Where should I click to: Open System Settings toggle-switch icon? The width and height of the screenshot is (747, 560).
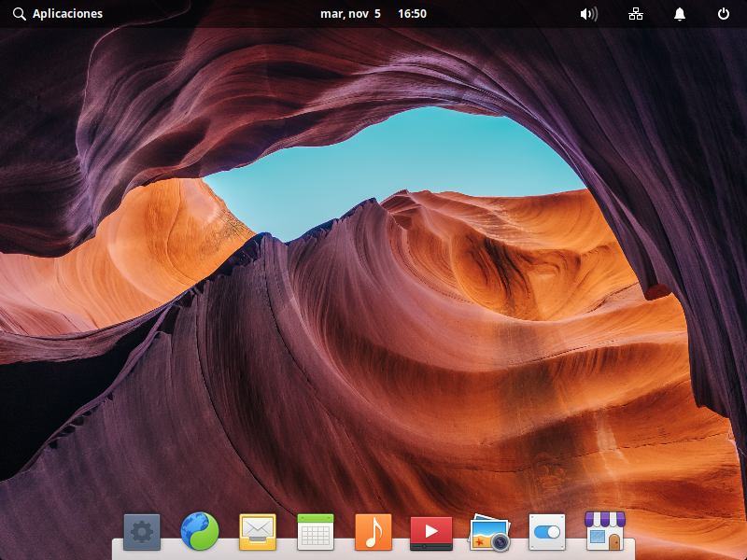[547, 532]
